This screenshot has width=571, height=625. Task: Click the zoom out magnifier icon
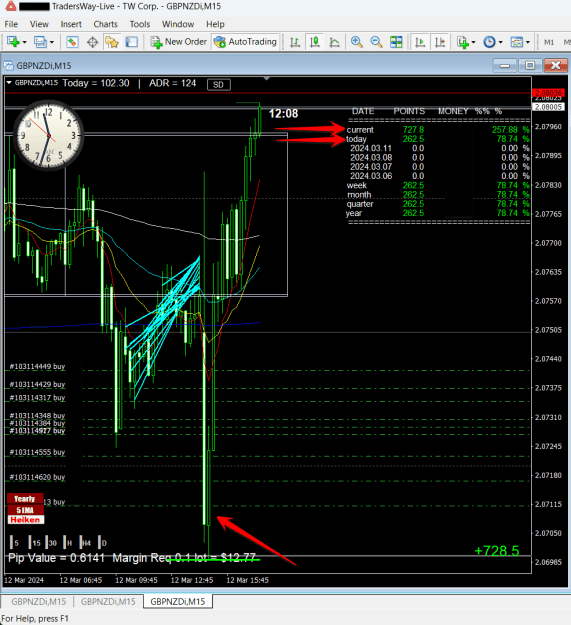[376, 42]
